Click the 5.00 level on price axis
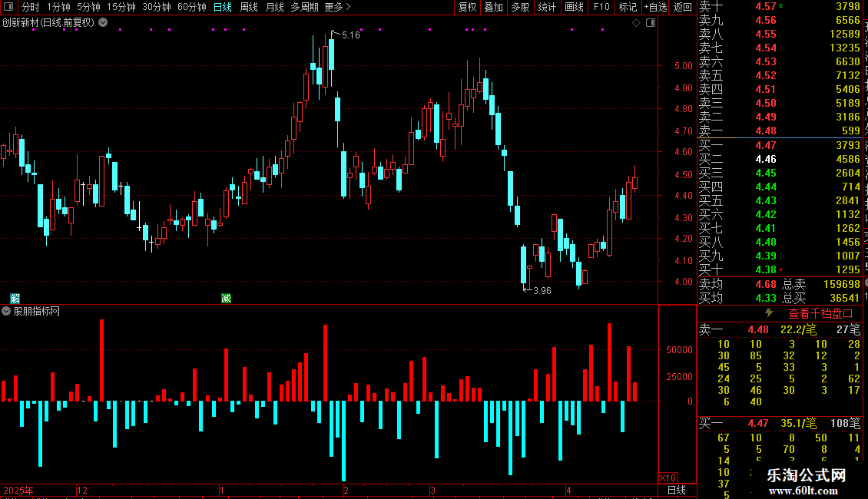 [x=683, y=65]
